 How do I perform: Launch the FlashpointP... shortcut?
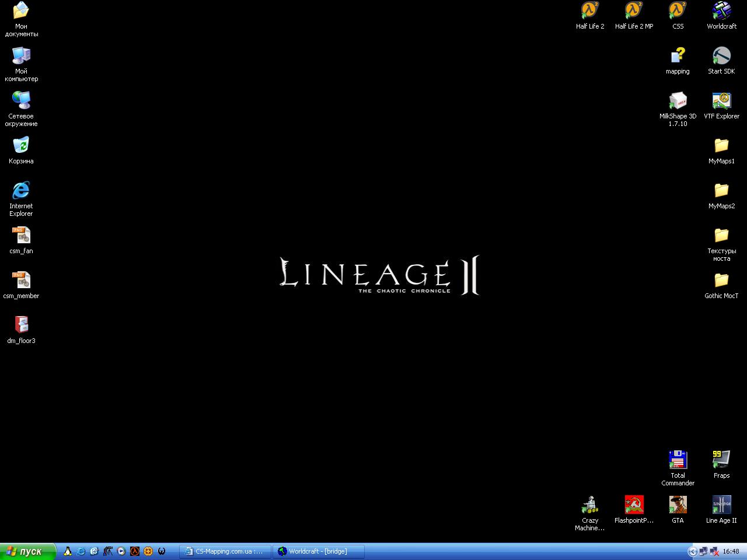pyautogui.click(x=634, y=509)
